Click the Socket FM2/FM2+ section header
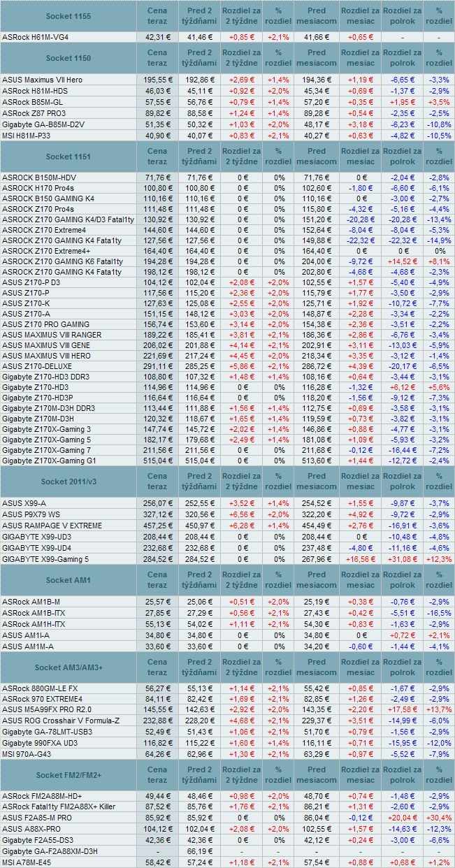This screenshot has height=868, width=455. [x=68, y=776]
